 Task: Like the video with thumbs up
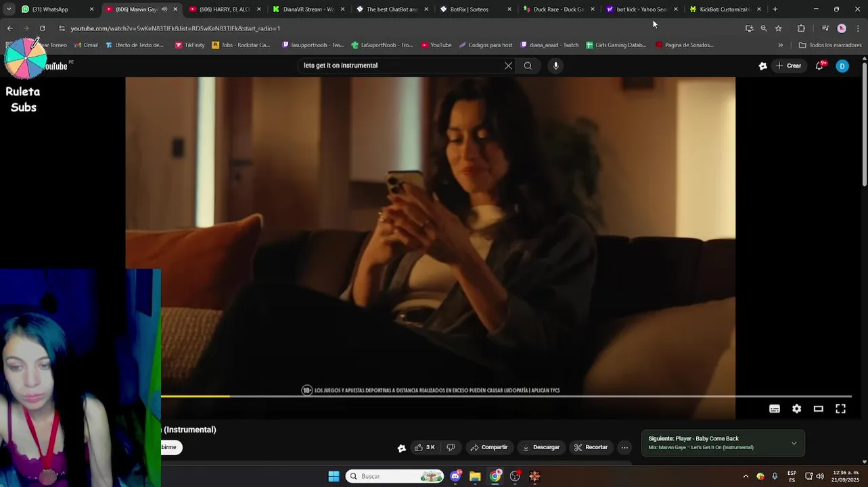pyautogui.click(x=425, y=447)
